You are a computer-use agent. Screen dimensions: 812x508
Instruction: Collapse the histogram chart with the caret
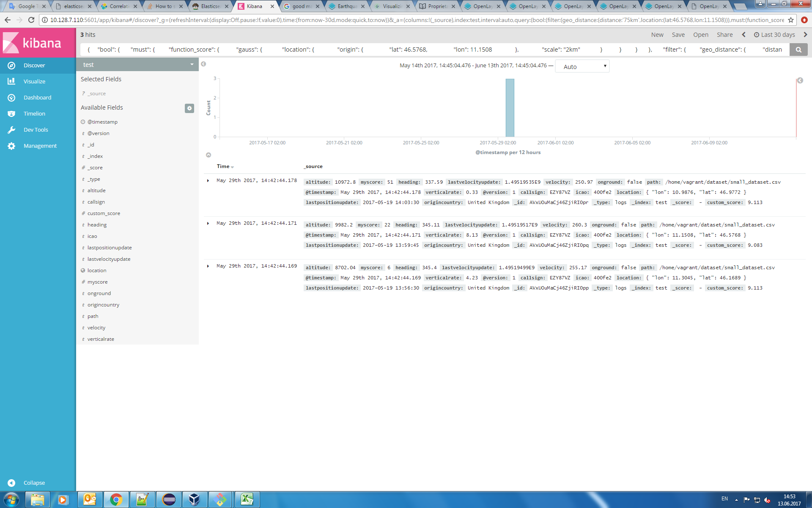point(208,155)
